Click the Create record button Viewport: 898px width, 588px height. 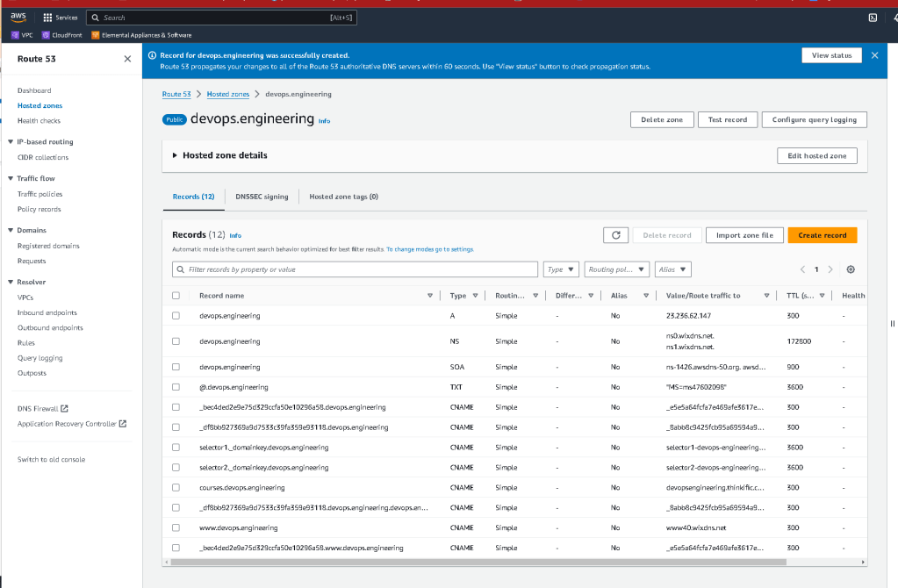pyautogui.click(x=823, y=235)
